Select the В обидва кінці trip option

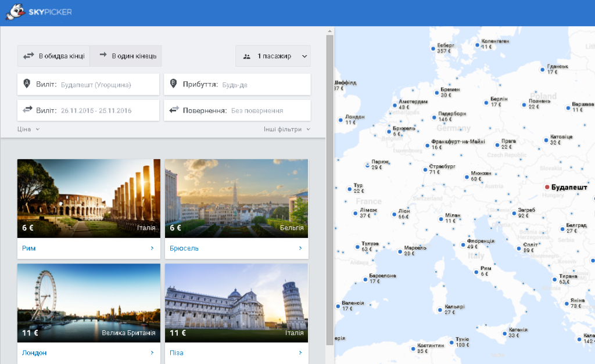click(x=53, y=56)
